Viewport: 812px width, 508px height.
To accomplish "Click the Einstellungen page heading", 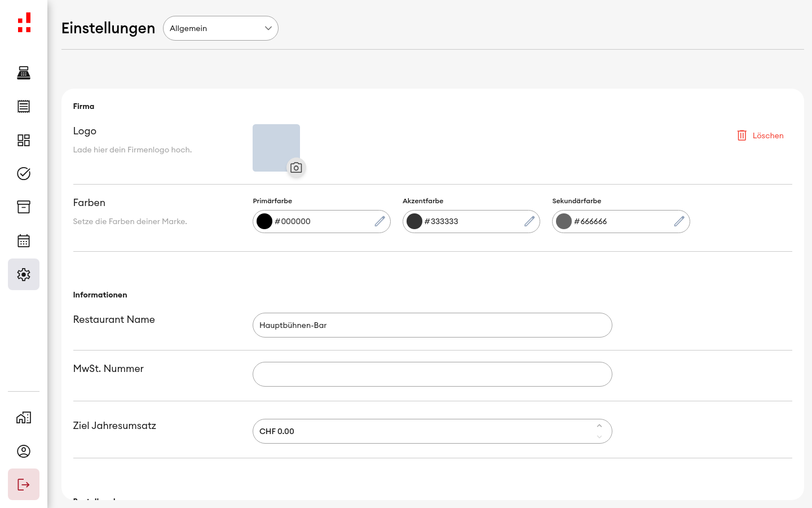I will tap(108, 28).
